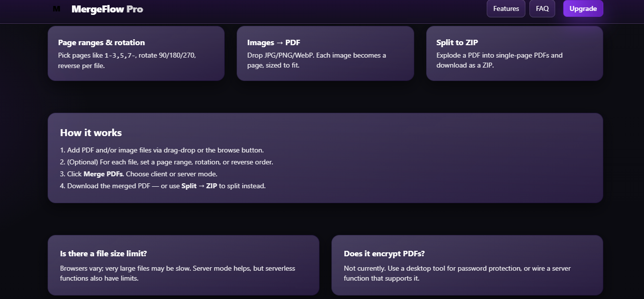The image size is (644, 299).
Task: Select the Page ranges & rotation card
Action: click(x=136, y=53)
